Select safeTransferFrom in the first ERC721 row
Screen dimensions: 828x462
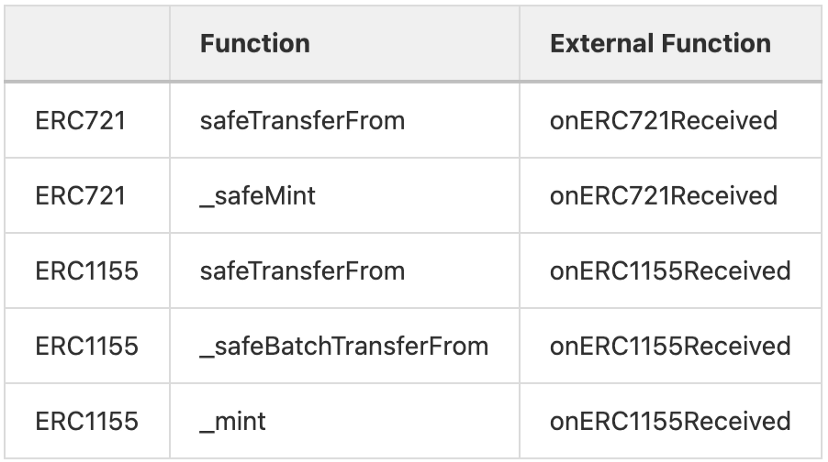(302, 121)
